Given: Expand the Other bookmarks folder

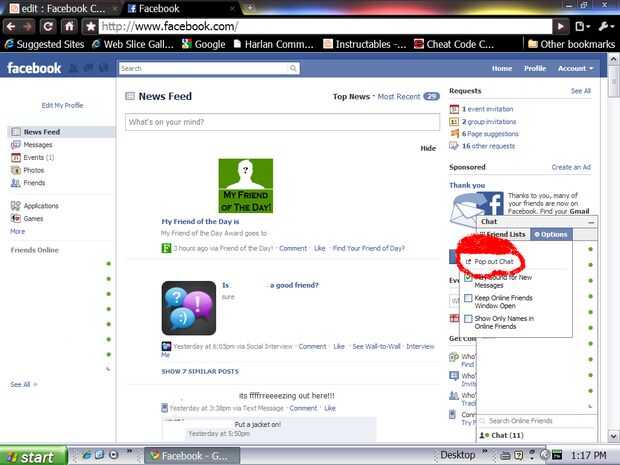Looking at the screenshot, I should click(x=572, y=44).
